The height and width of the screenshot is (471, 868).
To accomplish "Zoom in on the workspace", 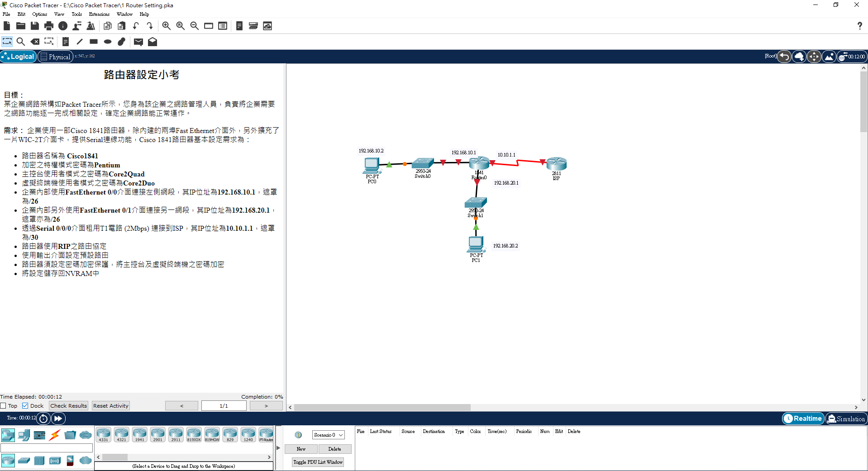I will point(167,26).
